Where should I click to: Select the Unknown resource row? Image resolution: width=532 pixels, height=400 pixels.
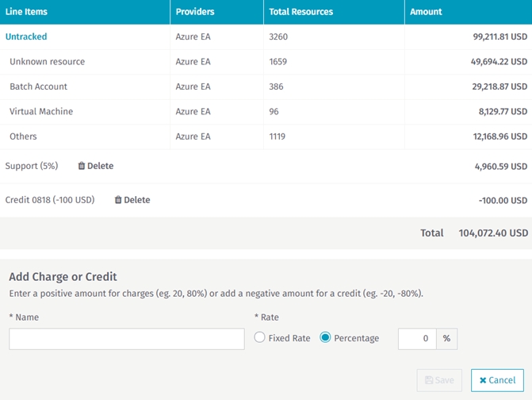pyautogui.click(x=47, y=62)
